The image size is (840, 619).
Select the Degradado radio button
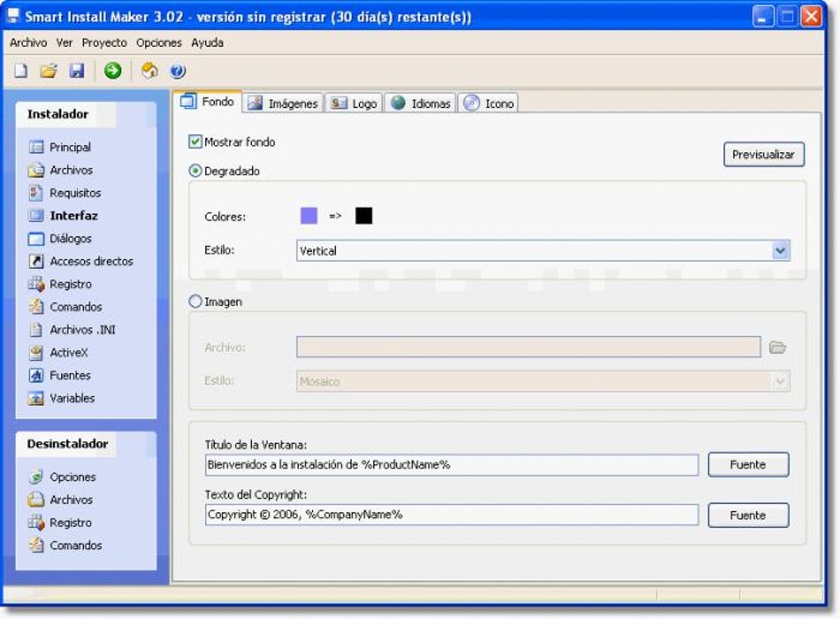click(195, 171)
